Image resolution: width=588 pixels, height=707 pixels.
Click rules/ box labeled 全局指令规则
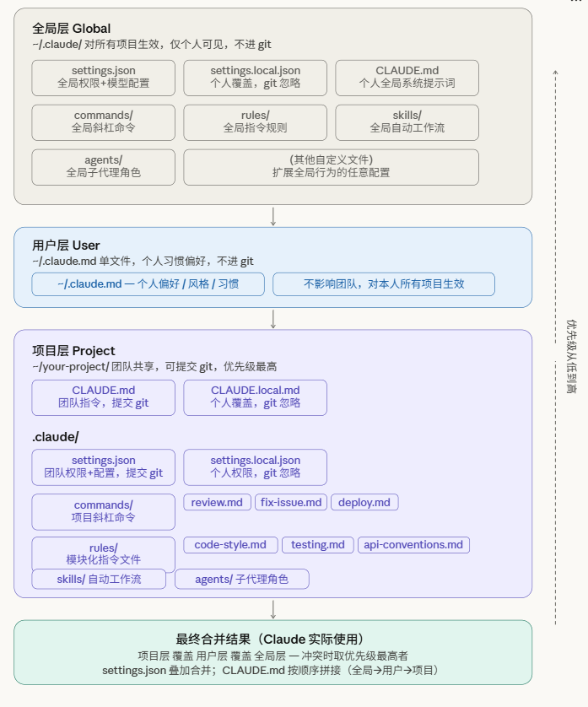[x=256, y=122]
